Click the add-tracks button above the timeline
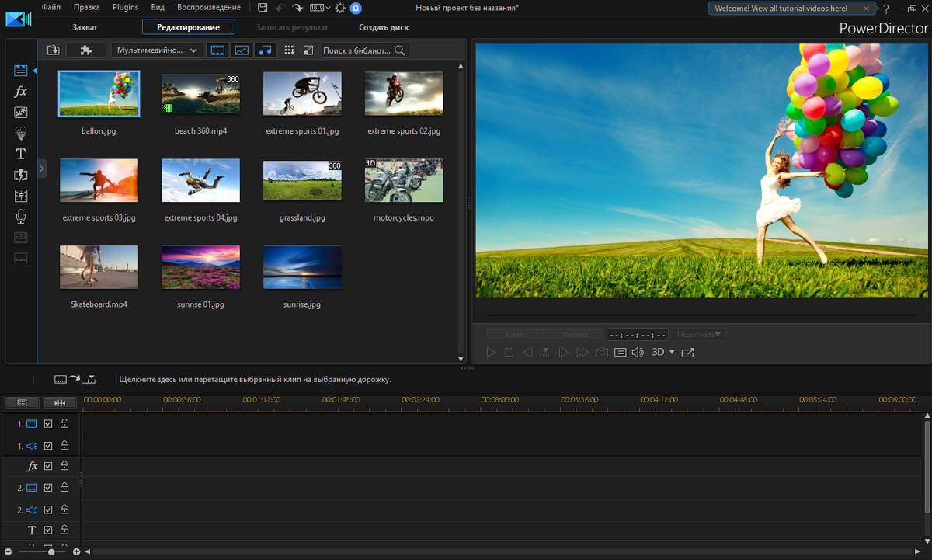The height and width of the screenshot is (560, 932). (22, 402)
